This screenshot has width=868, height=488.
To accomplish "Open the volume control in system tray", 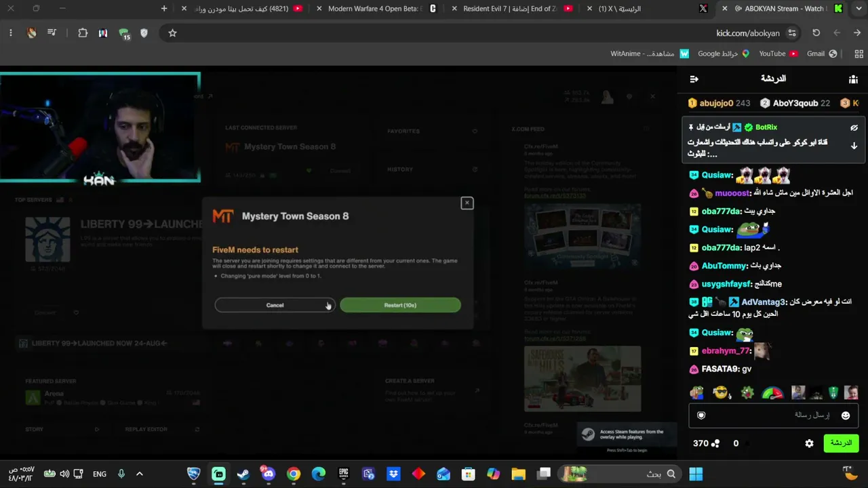I will click(64, 474).
